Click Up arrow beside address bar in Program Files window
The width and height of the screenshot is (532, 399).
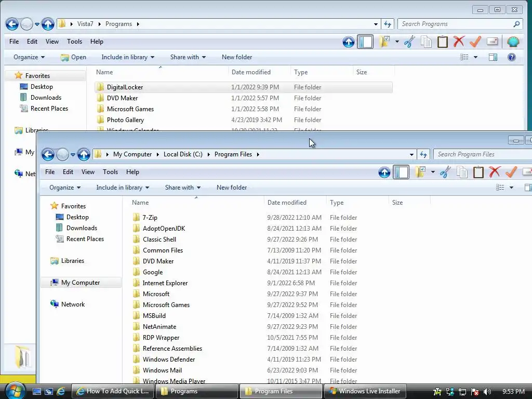[84, 154]
